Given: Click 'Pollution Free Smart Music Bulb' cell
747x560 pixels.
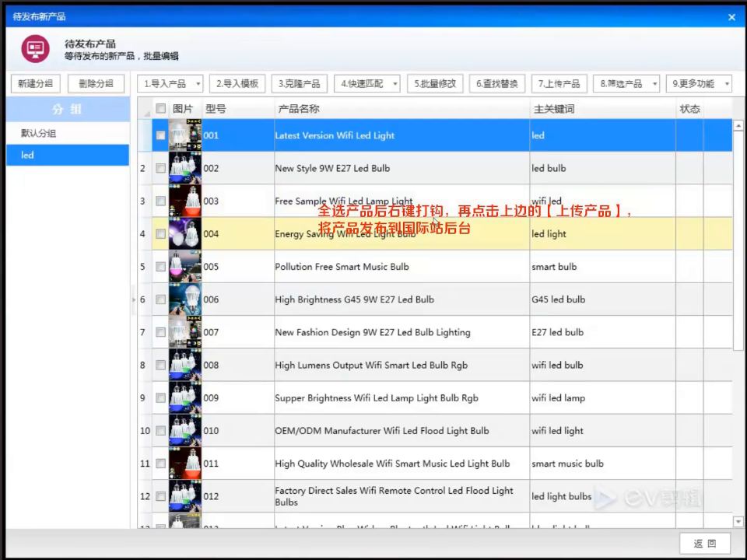Looking at the screenshot, I should tap(402, 267).
